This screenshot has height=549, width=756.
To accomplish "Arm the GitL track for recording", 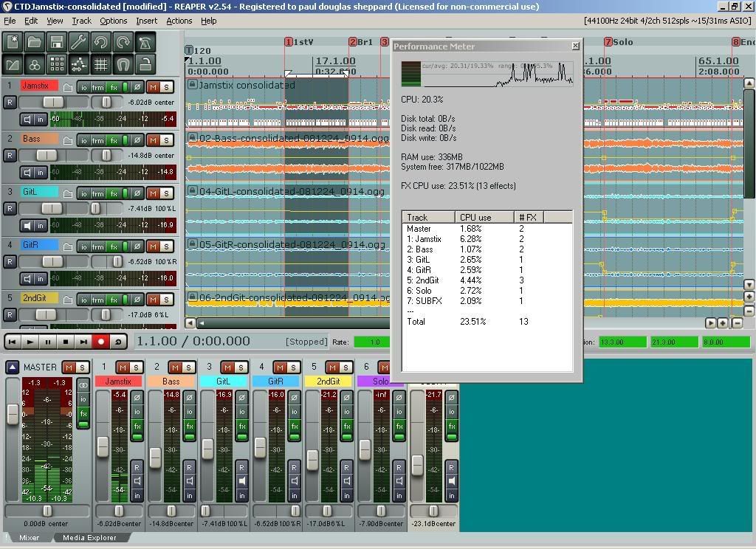I will [x=10, y=208].
